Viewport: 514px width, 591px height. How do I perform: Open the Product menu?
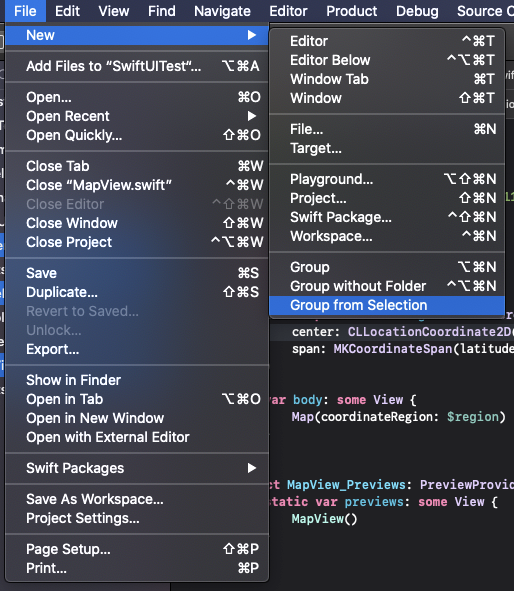click(352, 11)
